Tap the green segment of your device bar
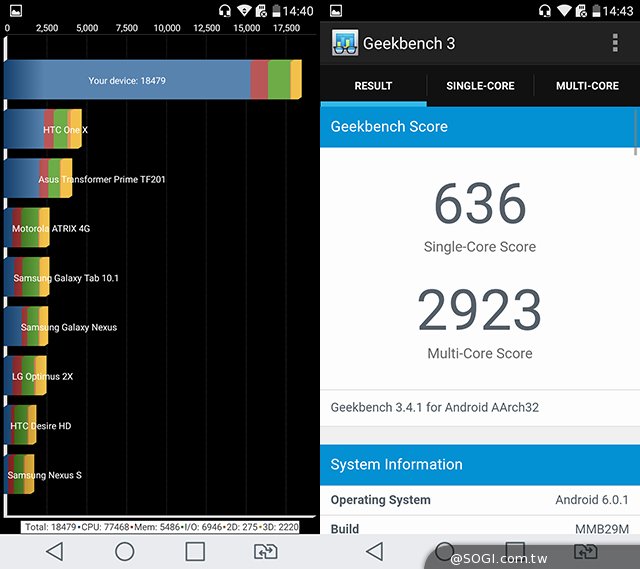 click(279, 80)
